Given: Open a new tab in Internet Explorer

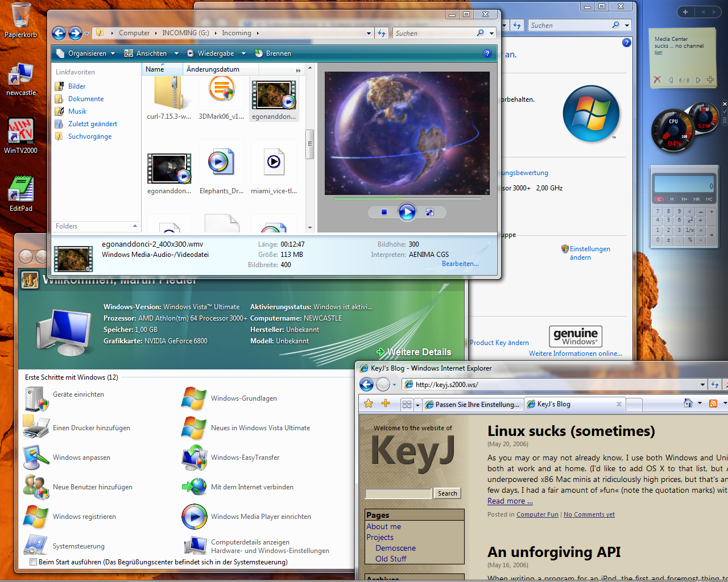Looking at the screenshot, I should 634,405.
